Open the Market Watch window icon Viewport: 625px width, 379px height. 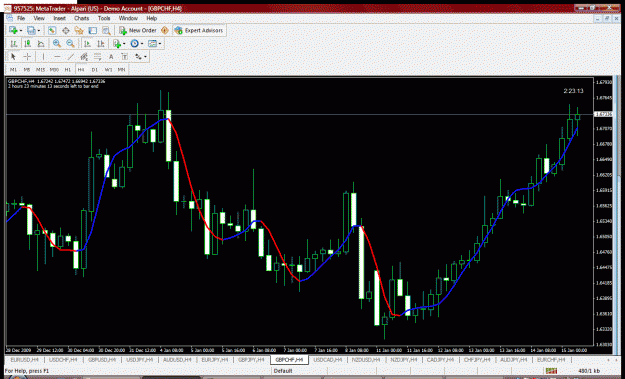click(52, 30)
